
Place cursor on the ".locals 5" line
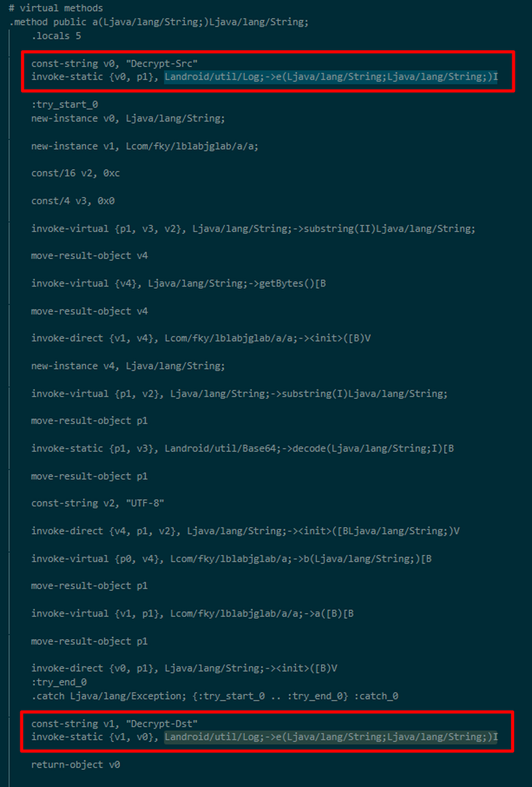tap(56, 36)
